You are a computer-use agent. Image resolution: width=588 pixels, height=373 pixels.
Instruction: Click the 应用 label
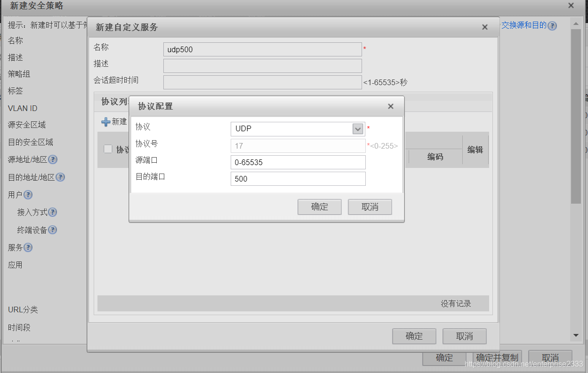click(16, 265)
